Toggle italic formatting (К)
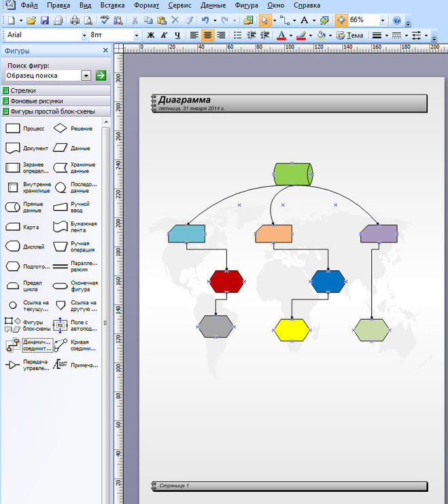Screen dimensions: 448x504 (x=164, y=35)
